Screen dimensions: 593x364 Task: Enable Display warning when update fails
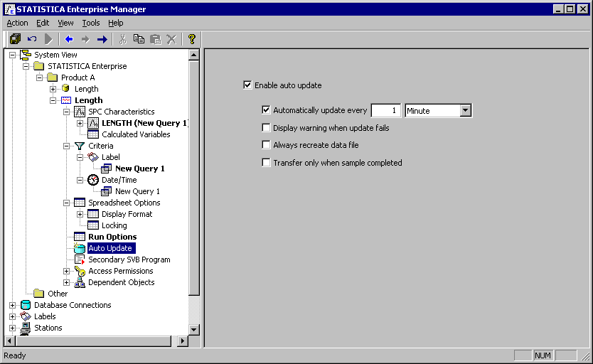(x=266, y=128)
